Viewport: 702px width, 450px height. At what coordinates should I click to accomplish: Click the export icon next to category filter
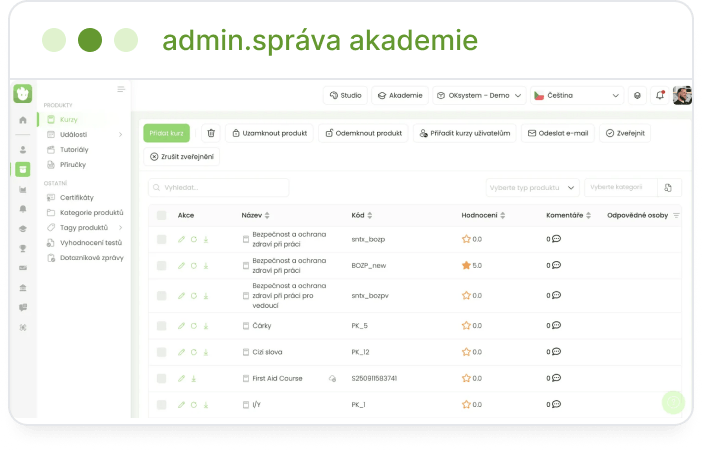click(x=668, y=188)
